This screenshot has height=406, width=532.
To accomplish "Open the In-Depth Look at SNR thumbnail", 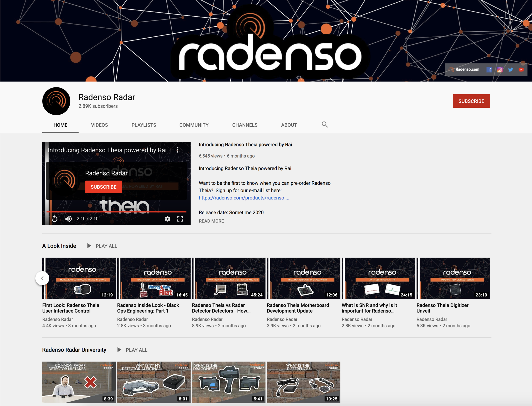I will tap(378, 278).
